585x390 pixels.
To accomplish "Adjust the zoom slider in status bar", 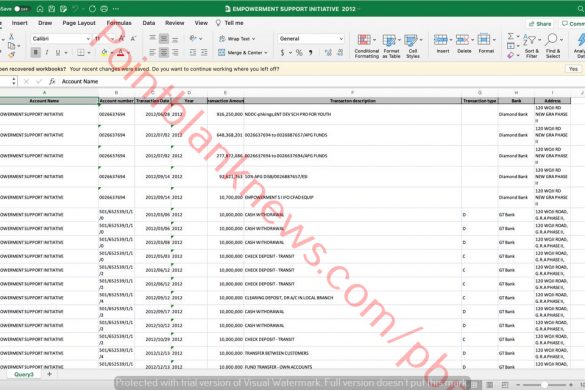I will coord(544,384).
